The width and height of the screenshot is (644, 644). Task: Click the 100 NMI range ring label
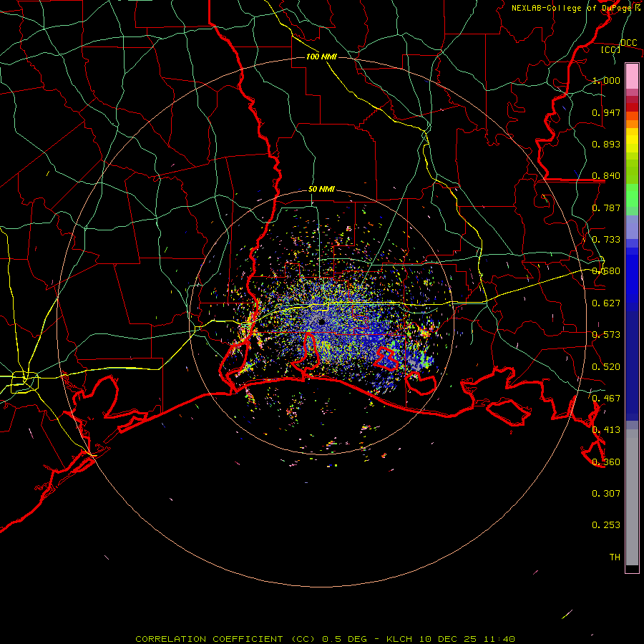point(321,57)
